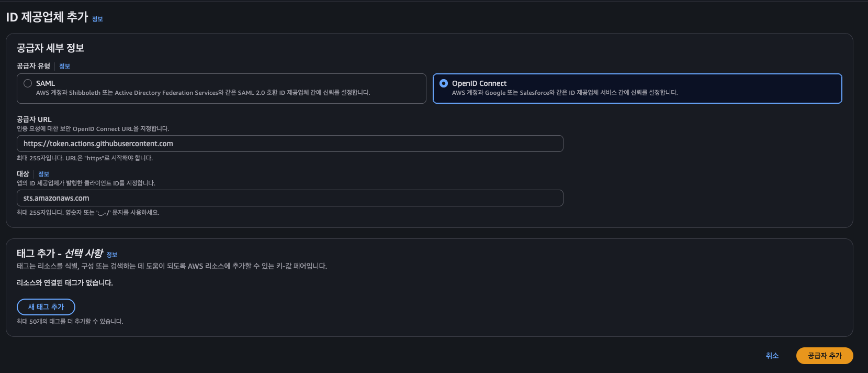Click the 태그 추가 - 선택 사항 heading
The width and height of the screenshot is (868, 373).
coord(60,254)
